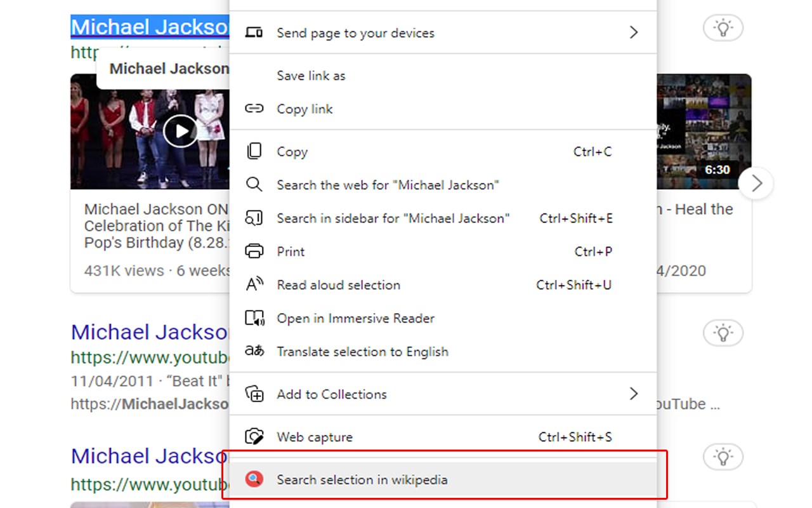Click the lightbulb icon beside first Michael Jackson result
The image size is (812, 508).
click(723, 28)
